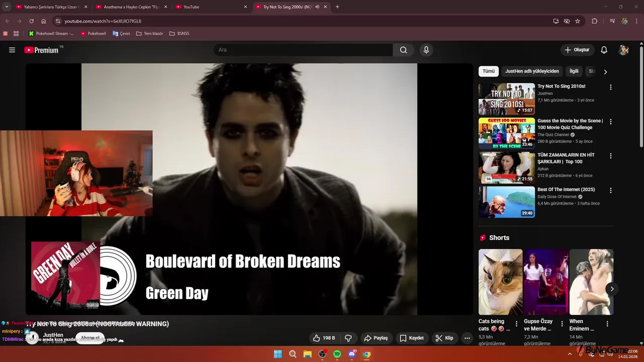This screenshot has width=644, height=362.
Task: Open menu for Cats being cats short
Action: (516, 324)
